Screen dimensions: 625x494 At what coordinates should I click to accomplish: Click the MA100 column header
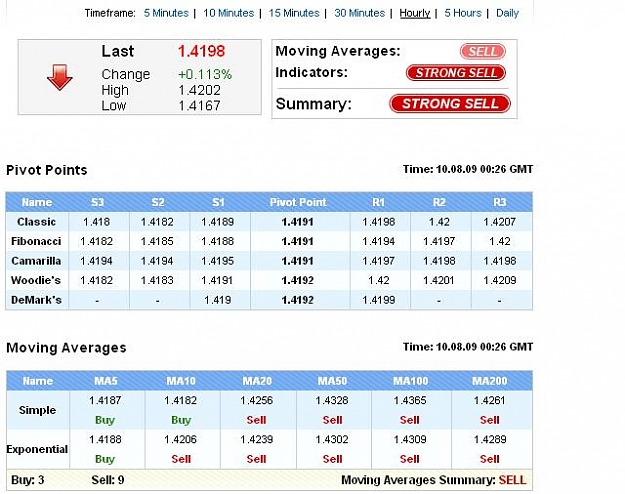coord(411,381)
